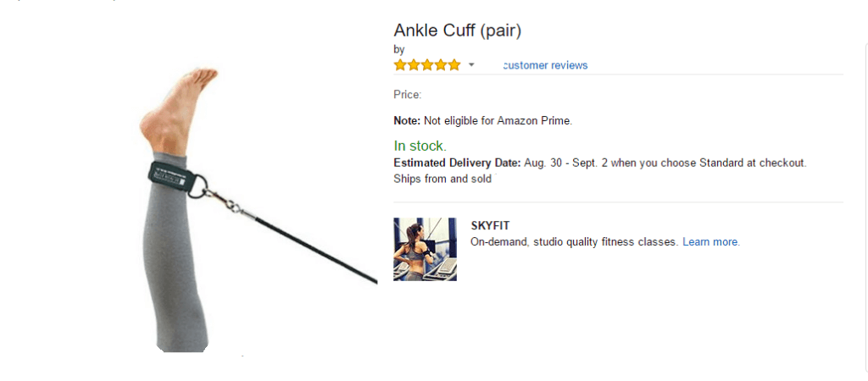
Task: Click the 'Ankle Cuff (pair)' product title
Action: click(x=457, y=31)
